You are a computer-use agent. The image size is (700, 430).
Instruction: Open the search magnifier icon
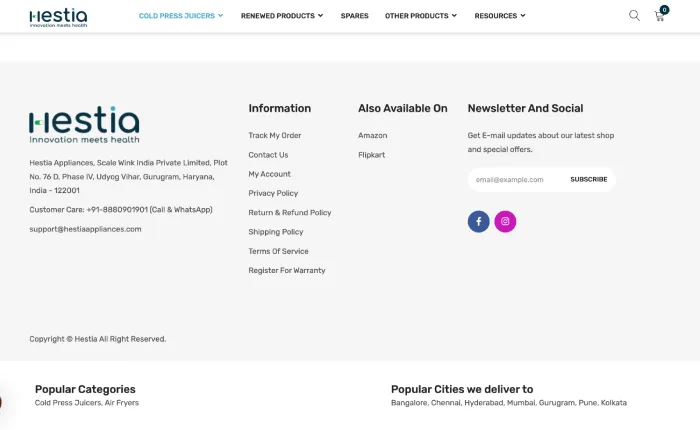[x=634, y=16]
